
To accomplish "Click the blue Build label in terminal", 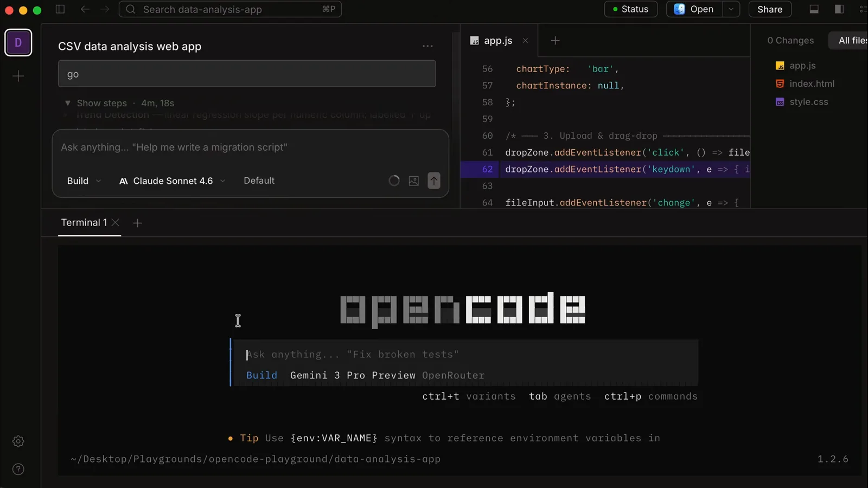I will point(261,375).
